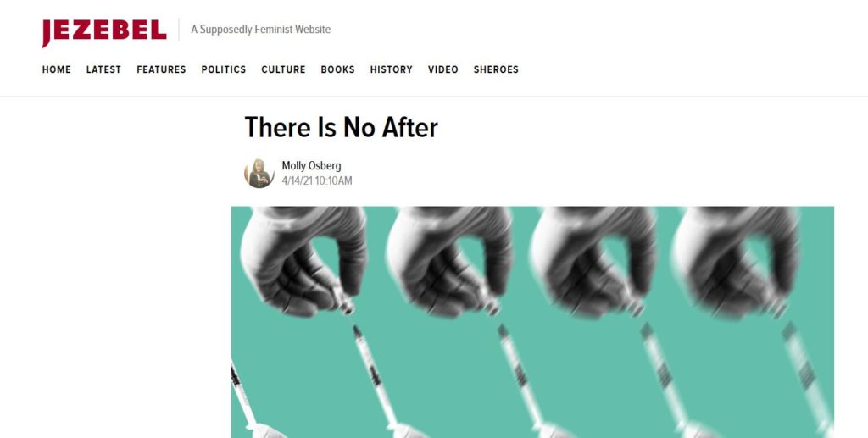Open the Video section
868x438 pixels.
pos(442,69)
